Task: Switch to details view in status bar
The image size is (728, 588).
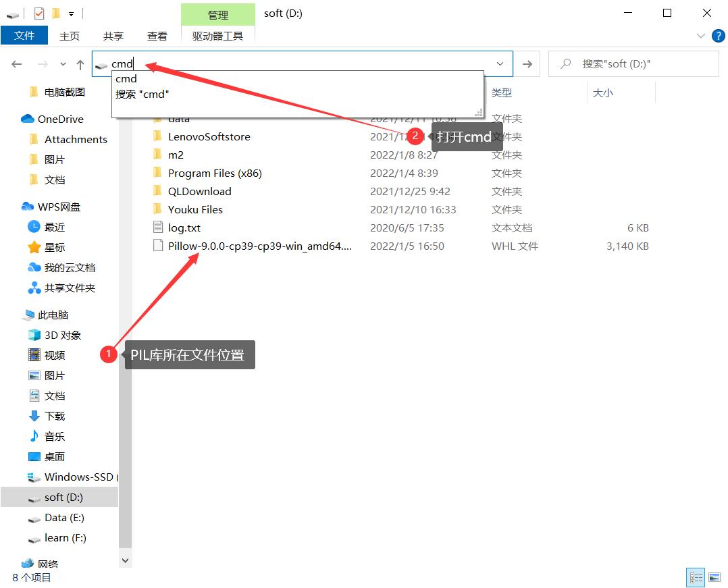Action: tap(695, 577)
